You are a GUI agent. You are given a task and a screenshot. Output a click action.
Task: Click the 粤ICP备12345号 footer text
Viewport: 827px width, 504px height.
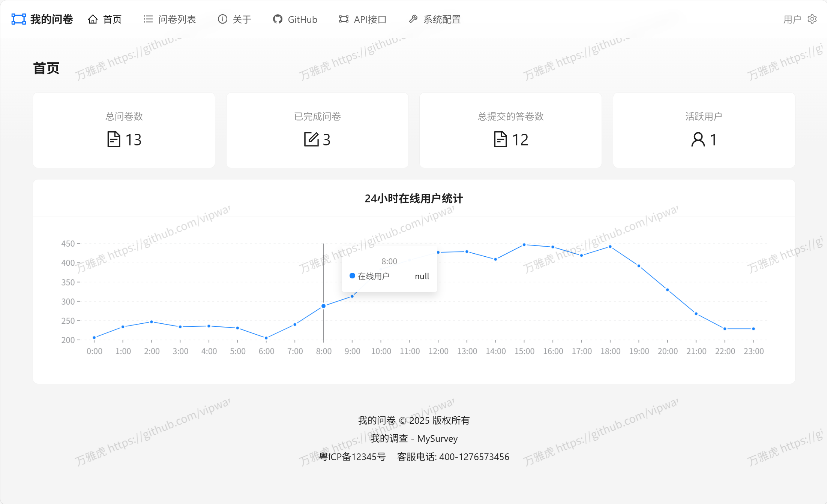click(x=352, y=457)
